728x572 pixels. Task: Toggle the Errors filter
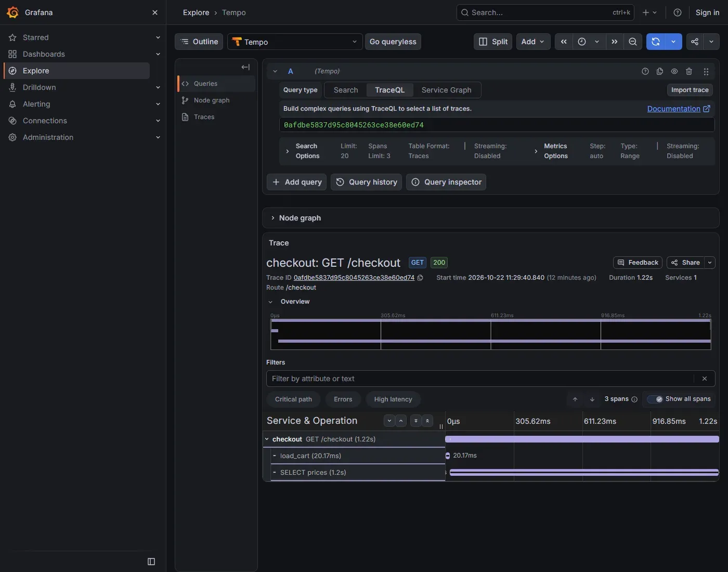[343, 399]
